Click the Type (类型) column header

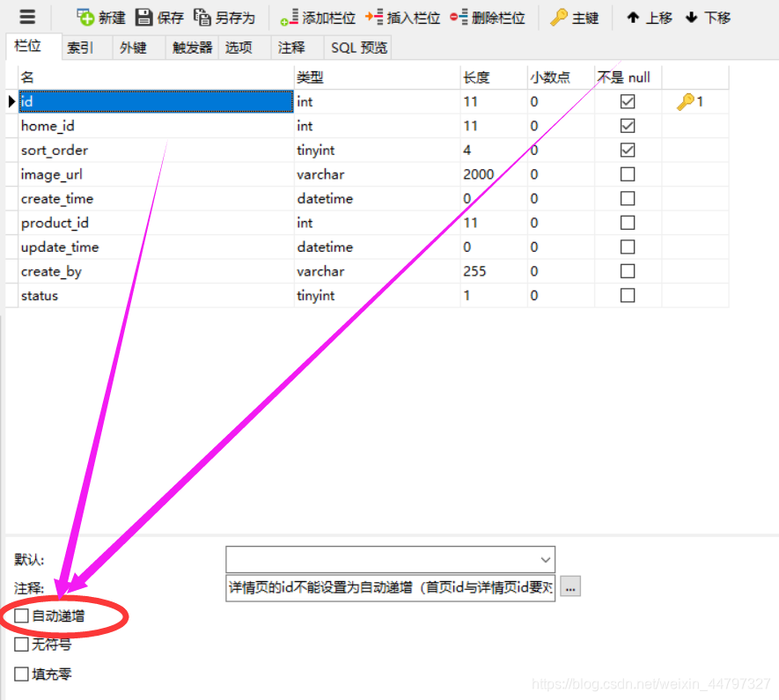point(377,77)
